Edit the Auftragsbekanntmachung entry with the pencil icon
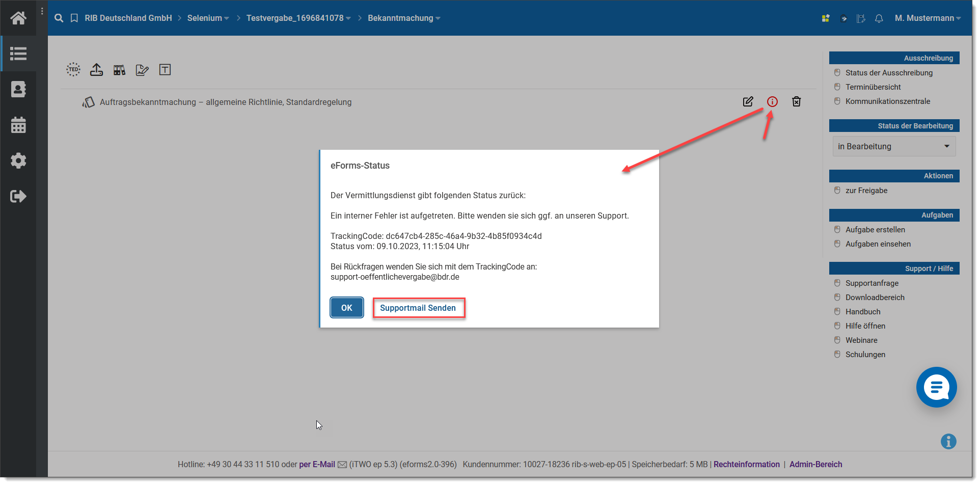The height and width of the screenshot is (485, 980). tap(748, 102)
